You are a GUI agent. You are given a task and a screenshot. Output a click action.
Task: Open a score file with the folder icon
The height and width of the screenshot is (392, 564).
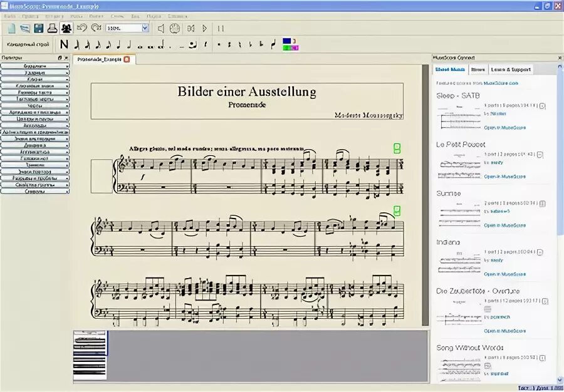point(25,28)
